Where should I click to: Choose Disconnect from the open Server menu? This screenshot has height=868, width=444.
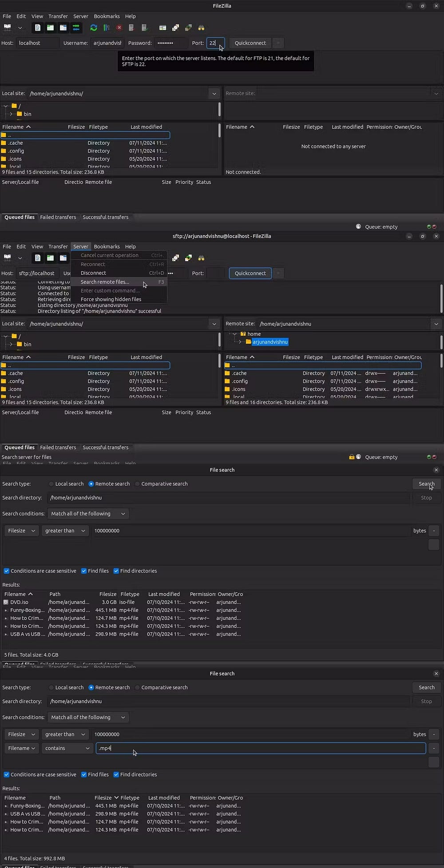(119, 273)
